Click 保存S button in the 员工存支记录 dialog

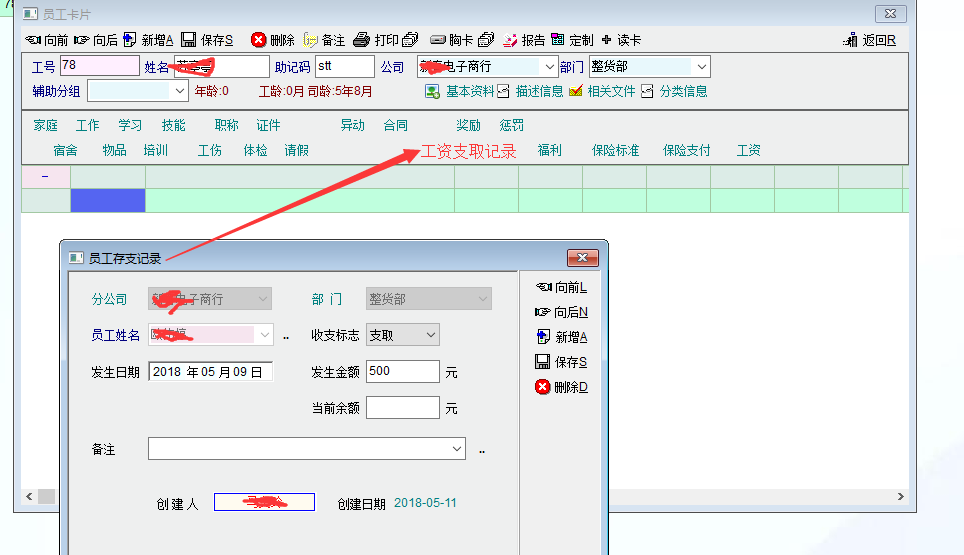(x=562, y=362)
